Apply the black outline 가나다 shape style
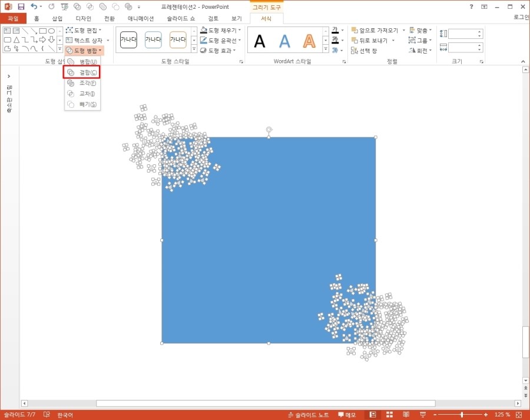 click(128, 39)
